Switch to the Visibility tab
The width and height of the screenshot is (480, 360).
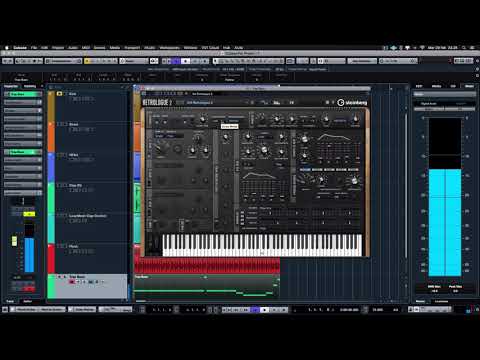coord(30,86)
